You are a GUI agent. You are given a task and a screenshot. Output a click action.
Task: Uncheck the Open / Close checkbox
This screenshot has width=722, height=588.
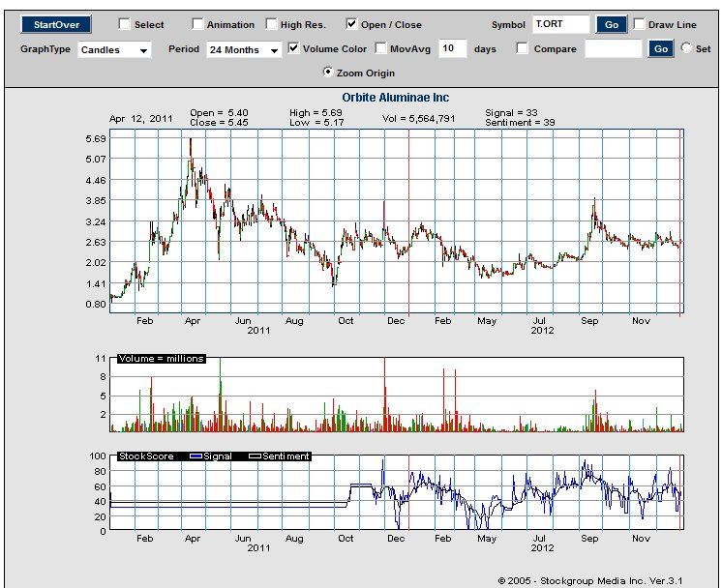pyautogui.click(x=351, y=24)
